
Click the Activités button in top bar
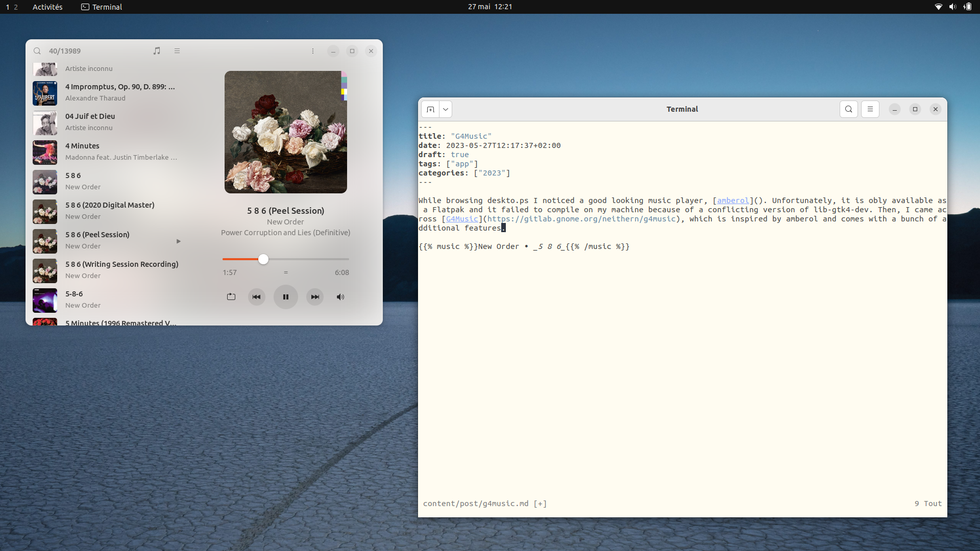pyautogui.click(x=47, y=7)
